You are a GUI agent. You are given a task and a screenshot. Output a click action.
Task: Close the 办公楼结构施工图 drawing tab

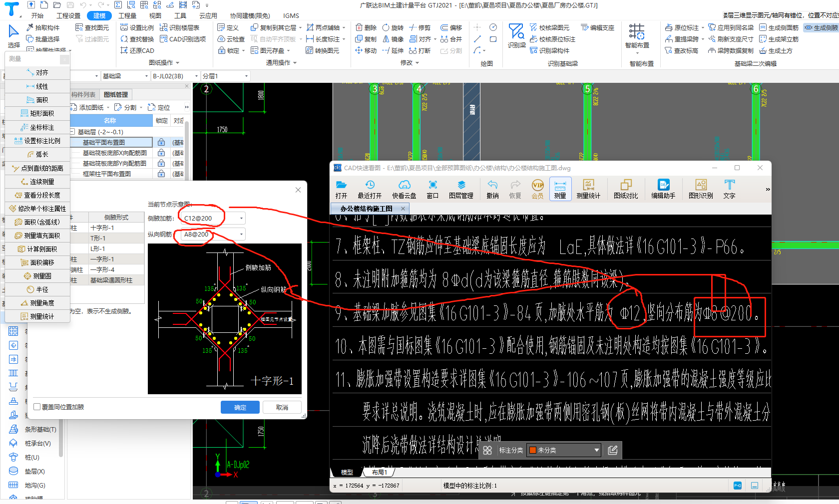point(403,208)
